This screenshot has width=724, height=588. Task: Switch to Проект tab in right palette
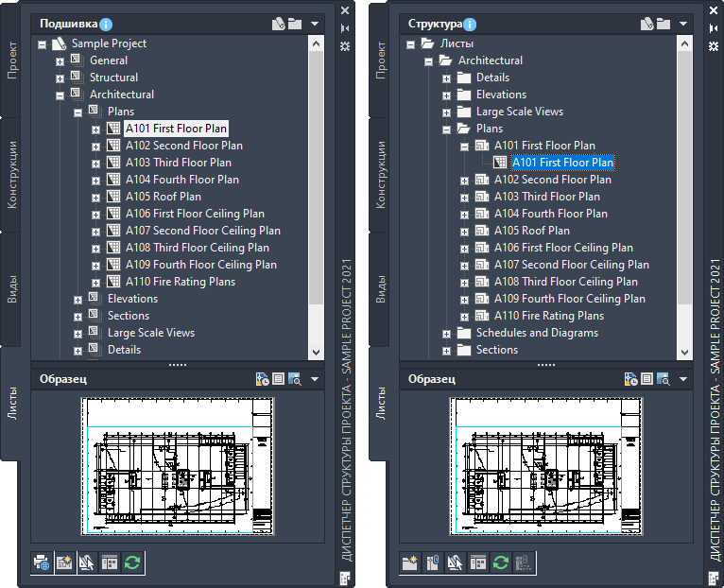click(x=381, y=61)
